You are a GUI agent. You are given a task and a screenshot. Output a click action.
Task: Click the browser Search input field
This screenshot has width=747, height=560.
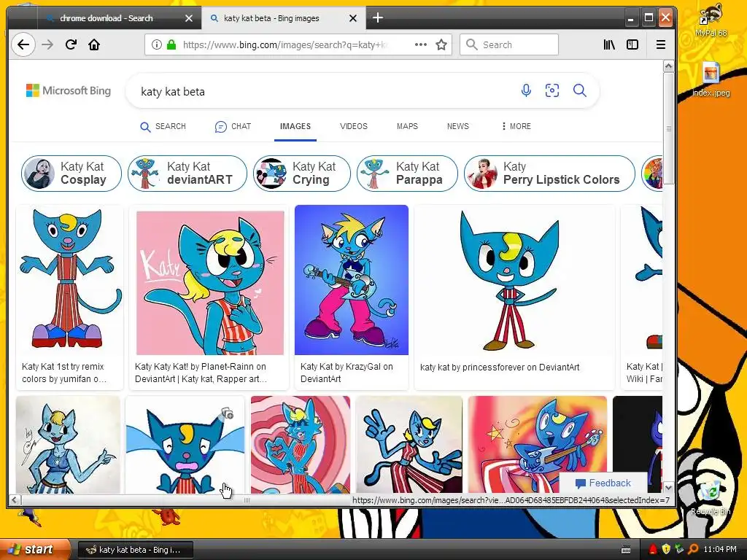[508, 44]
